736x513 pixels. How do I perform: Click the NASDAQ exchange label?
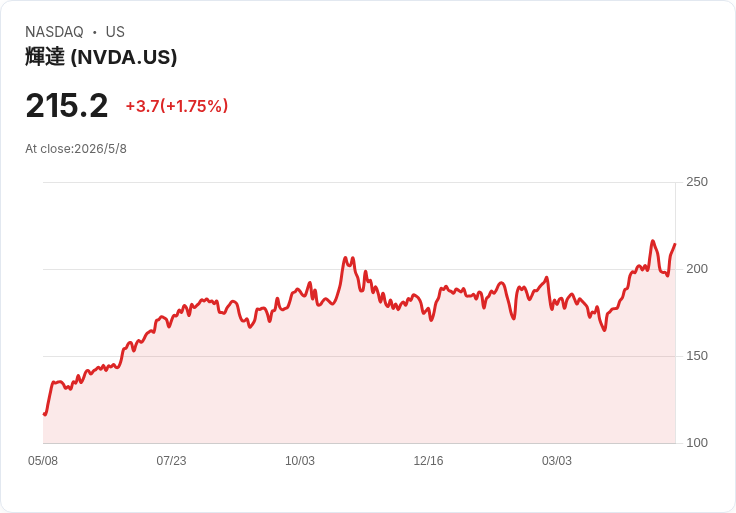[x=54, y=32]
